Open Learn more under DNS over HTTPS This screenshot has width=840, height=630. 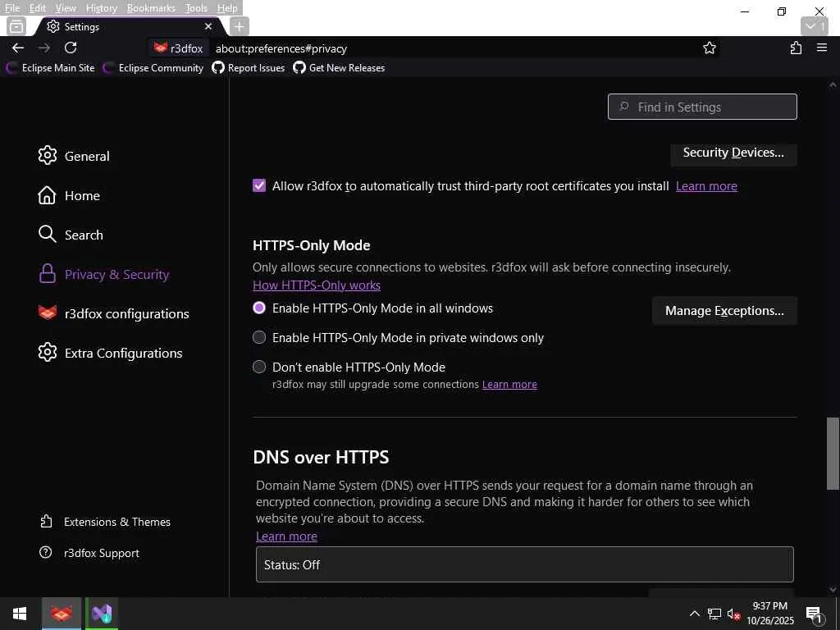[x=286, y=536]
